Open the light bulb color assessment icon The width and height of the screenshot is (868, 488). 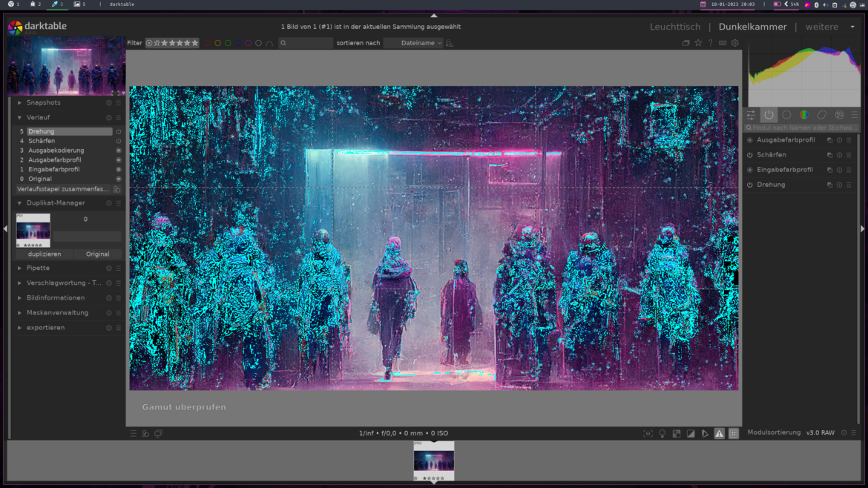click(x=662, y=434)
